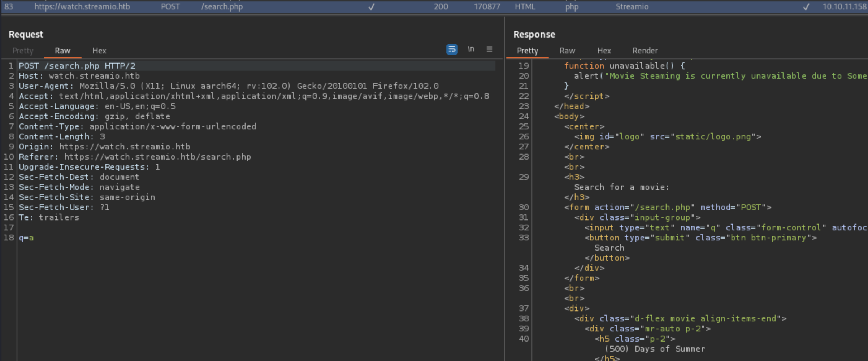Image resolution: width=868 pixels, height=361 pixels.
Task: Click the Origin header line
Action: (104, 147)
